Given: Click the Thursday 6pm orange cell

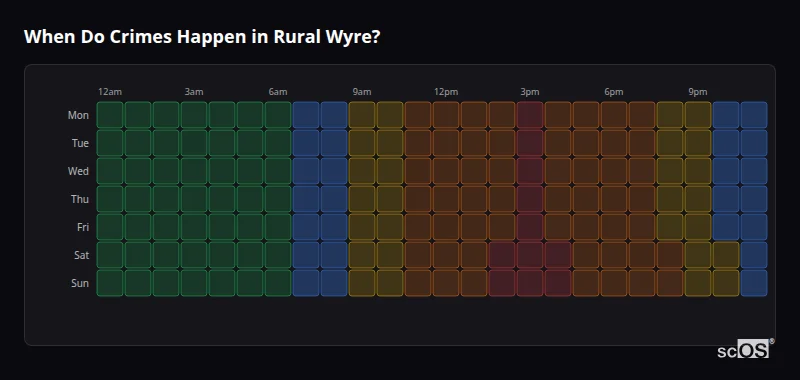Looking at the screenshot, I should [614, 199].
